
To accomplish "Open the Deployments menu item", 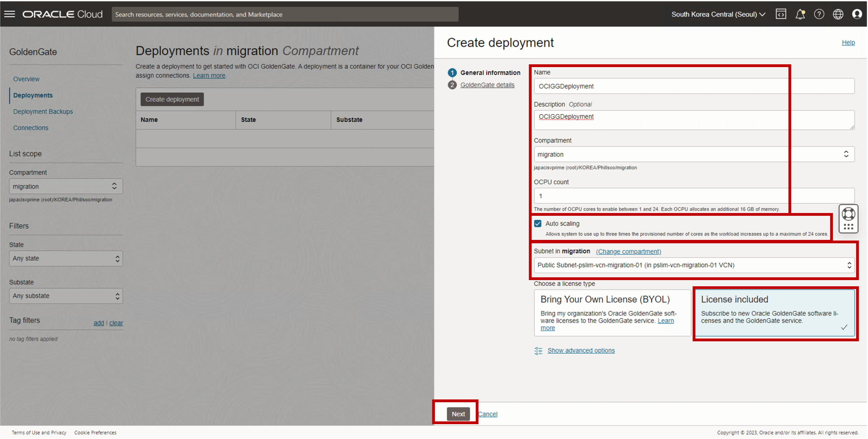I will [32, 95].
